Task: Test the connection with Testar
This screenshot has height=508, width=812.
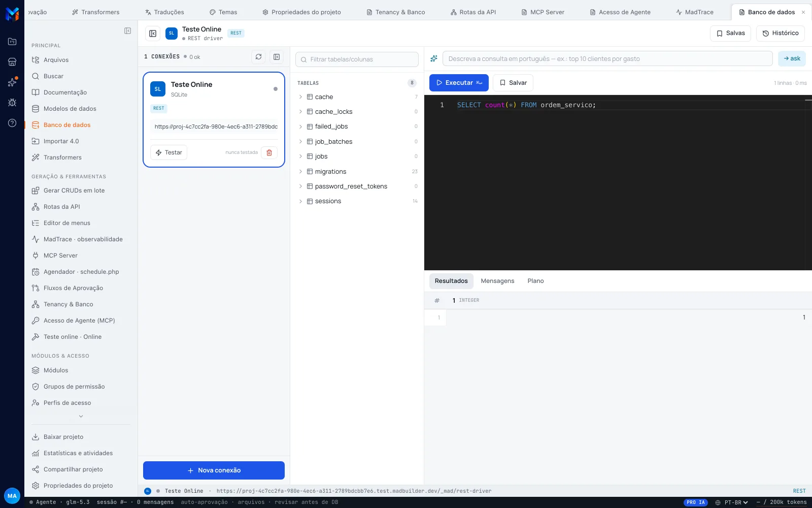Action: pyautogui.click(x=168, y=152)
